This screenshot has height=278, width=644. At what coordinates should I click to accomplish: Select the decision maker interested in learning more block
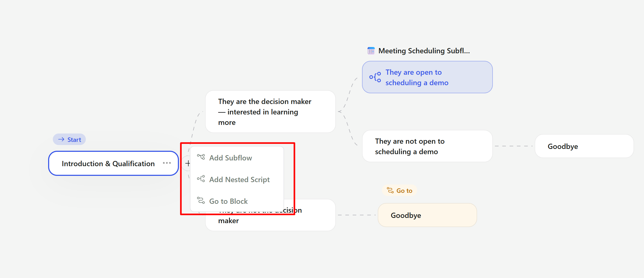point(270,112)
